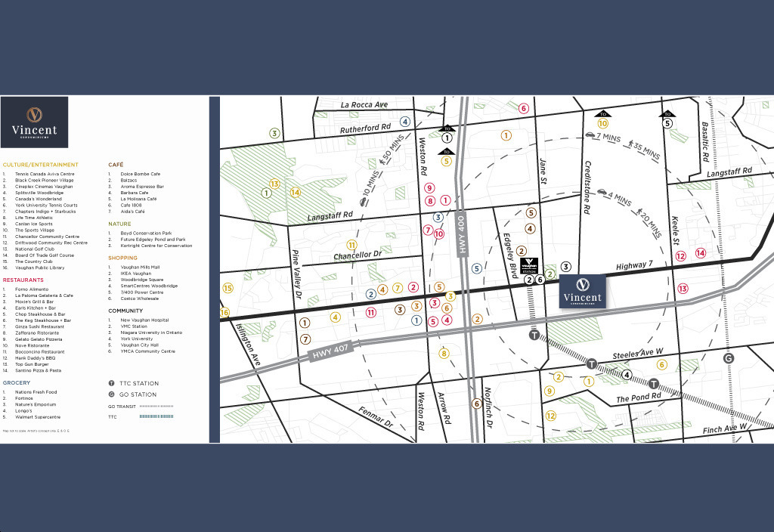Select red marker 14 east of Keele St
Screen dimensions: 774x532
[700, 253]
